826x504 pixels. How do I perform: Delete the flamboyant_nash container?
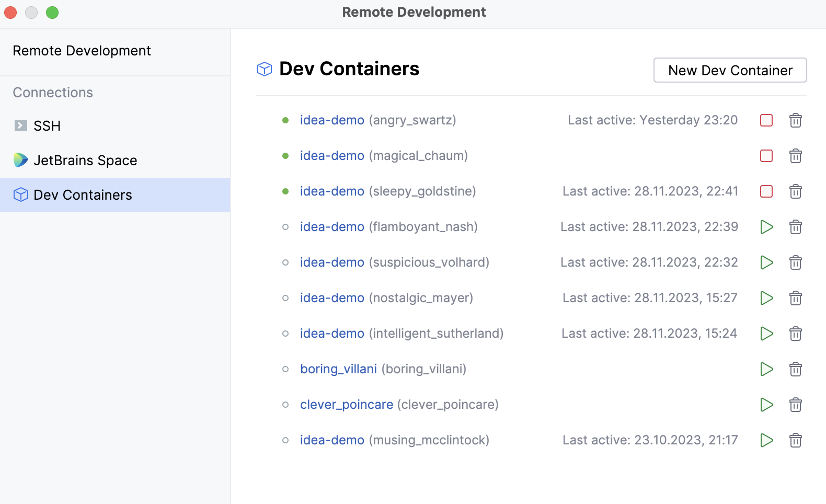click(x=796, y=227)
